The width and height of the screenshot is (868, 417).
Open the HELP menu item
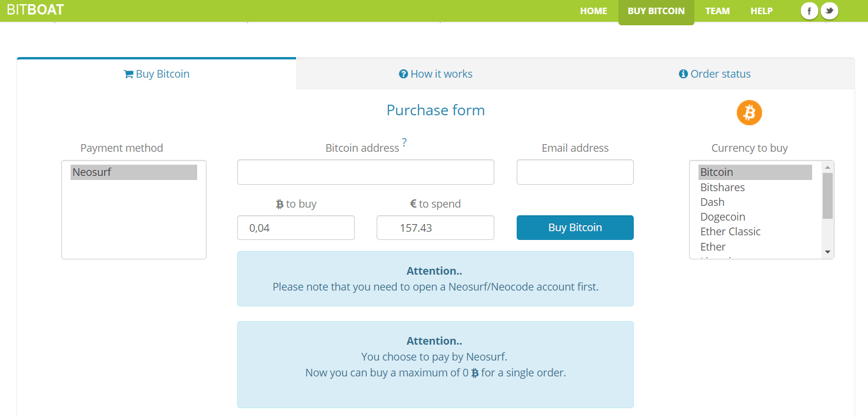[761, 11]
